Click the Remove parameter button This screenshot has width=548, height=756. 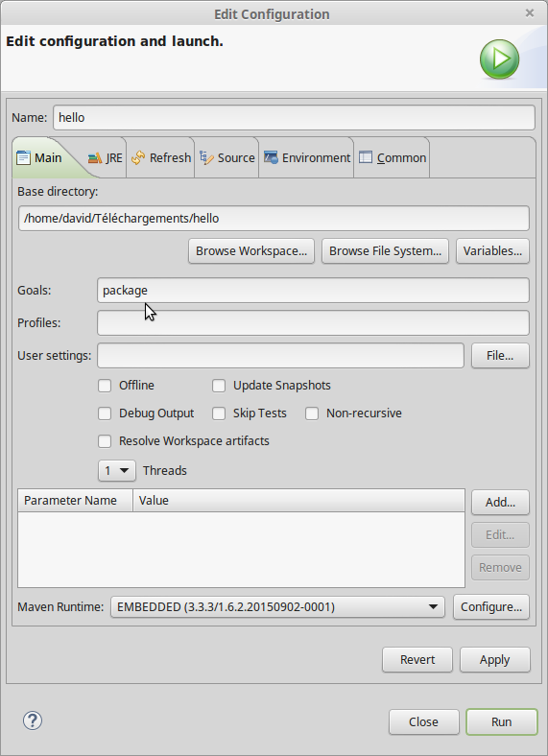[x=500, y=568]
